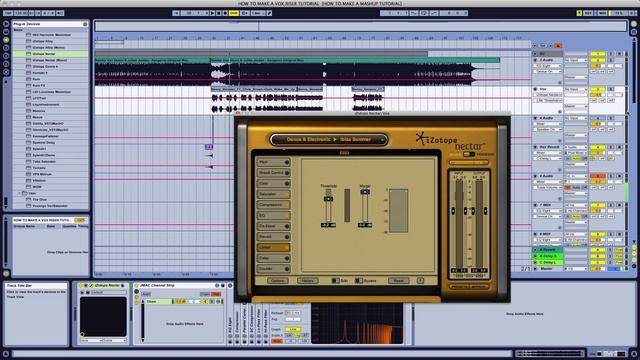
Task: Open the 2 Audio EQ Eight device chooser
Action: point(548,66)
